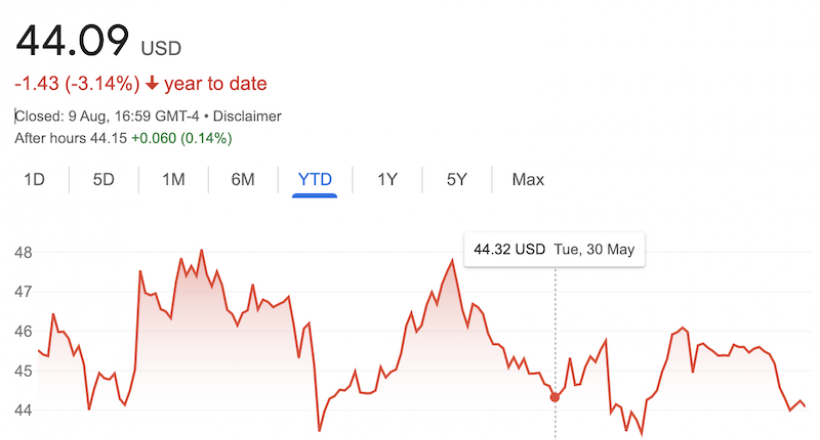Show the 6M price chart

pyautogui.click(x=243, y=179)
